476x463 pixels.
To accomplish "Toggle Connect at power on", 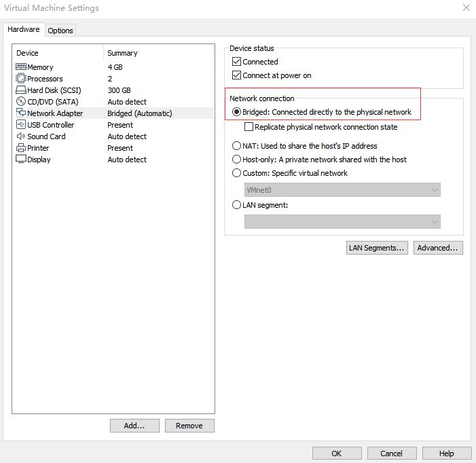I will (x=236, y=75).
